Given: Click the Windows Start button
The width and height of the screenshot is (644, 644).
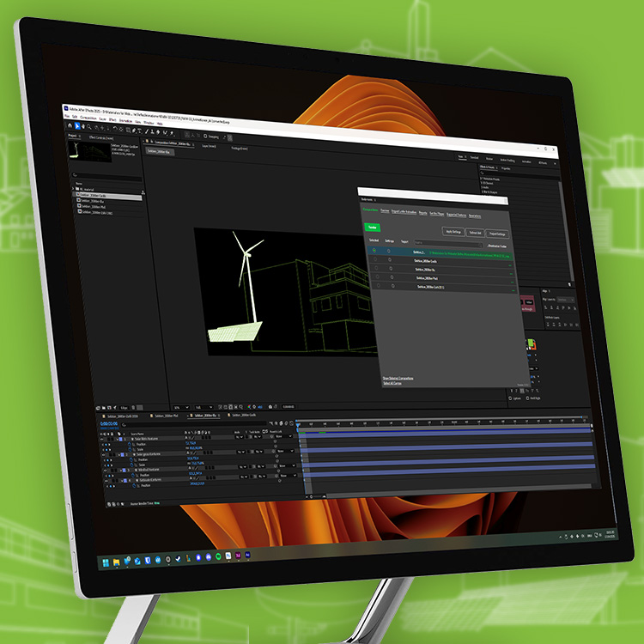Looking at the screenshot, I should coord(106,562).
